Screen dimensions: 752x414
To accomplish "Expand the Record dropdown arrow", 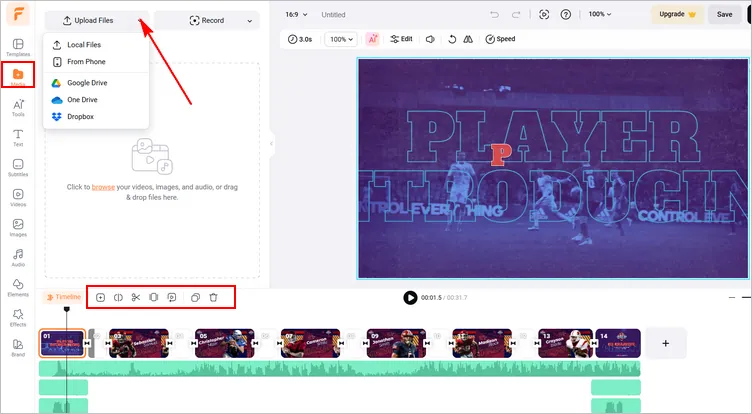I will pos(249,21).
